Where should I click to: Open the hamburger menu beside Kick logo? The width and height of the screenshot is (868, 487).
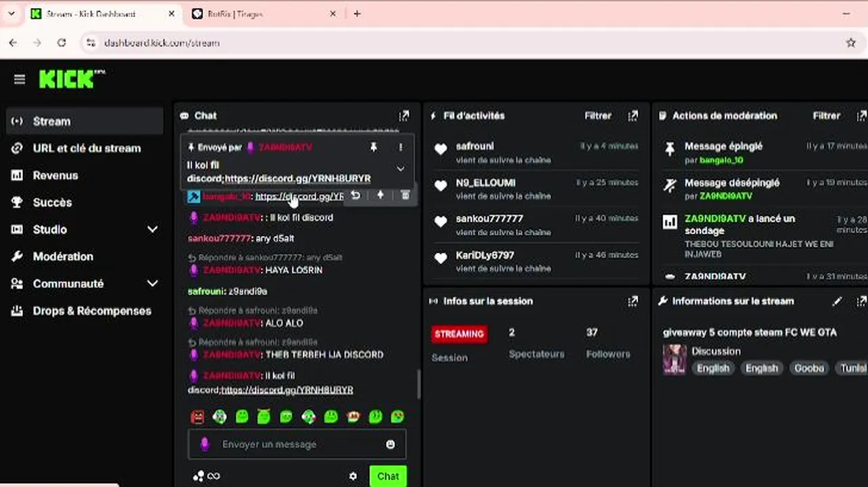[x=20, y=80]
